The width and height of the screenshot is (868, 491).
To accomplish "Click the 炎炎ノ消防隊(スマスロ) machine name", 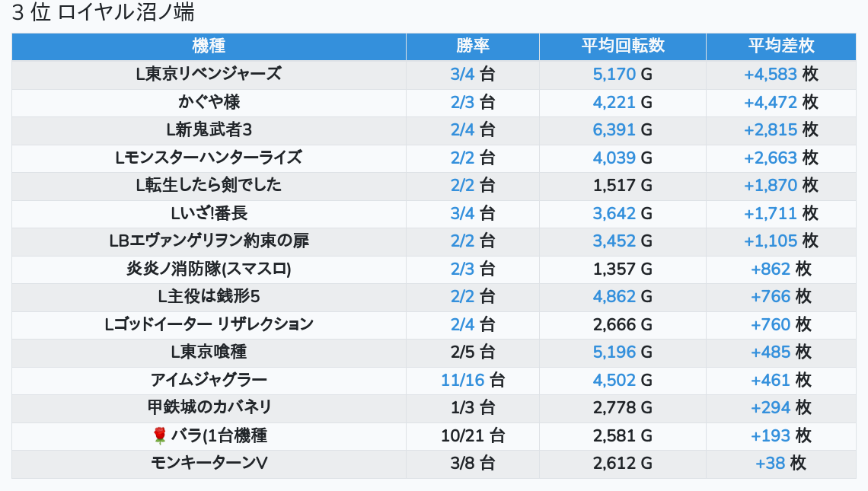I will coord(209,269).
